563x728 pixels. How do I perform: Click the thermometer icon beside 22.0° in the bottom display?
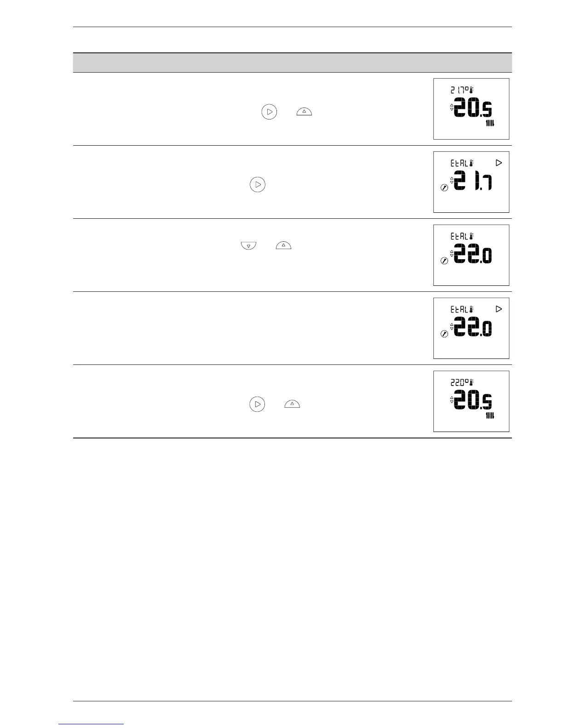click(x=471, y=382)
